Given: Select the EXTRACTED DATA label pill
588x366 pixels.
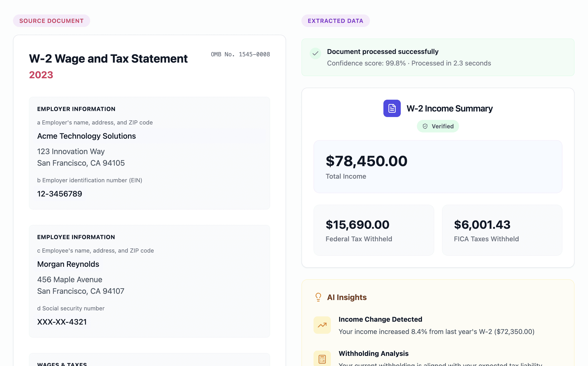Looking at the screenshot, I should pyautogui.click(x=335, y=21).
